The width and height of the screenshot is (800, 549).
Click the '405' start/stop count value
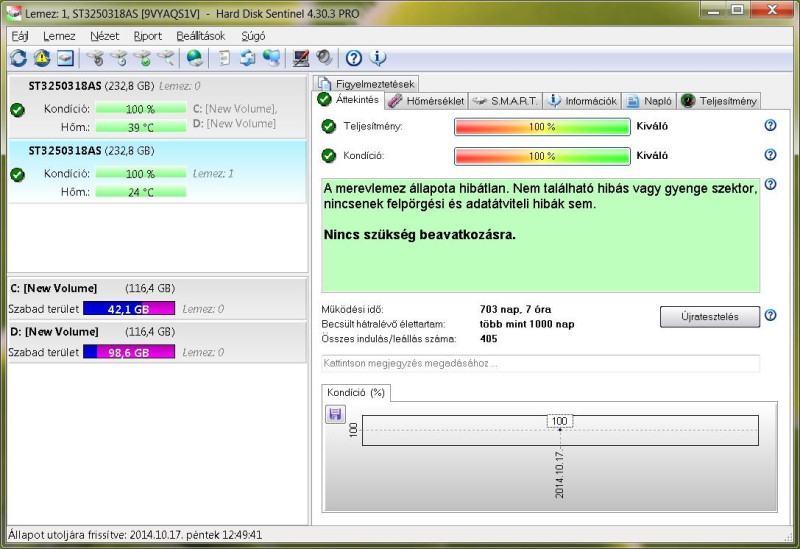tap(488, 339)
